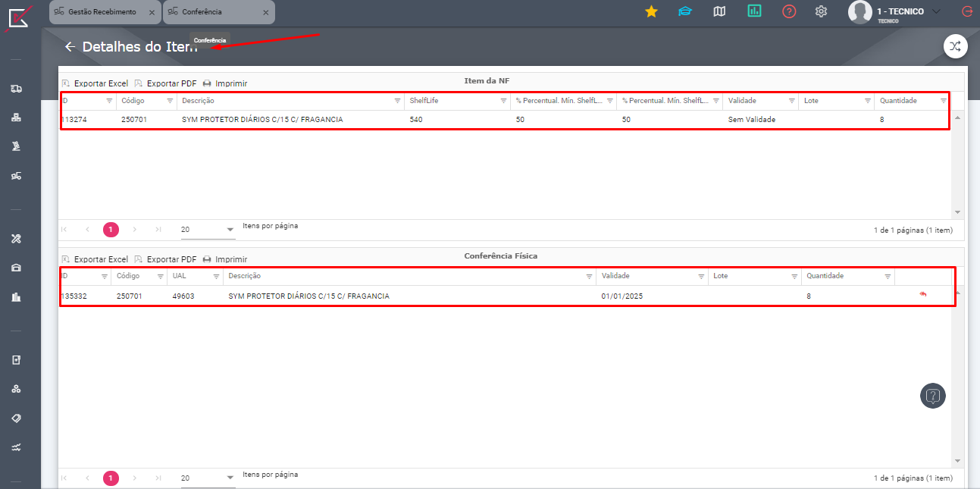Click Exportar Excel in Item da NF

click(95, 83)
